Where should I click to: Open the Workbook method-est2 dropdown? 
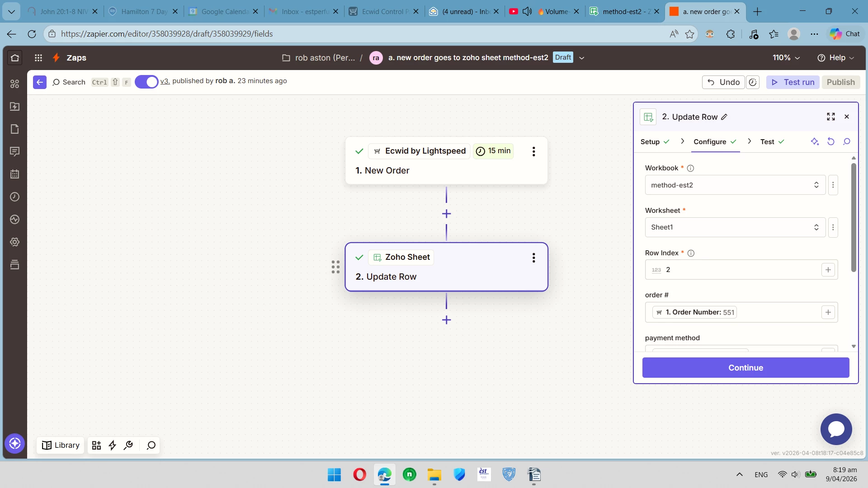coord(735,185)
